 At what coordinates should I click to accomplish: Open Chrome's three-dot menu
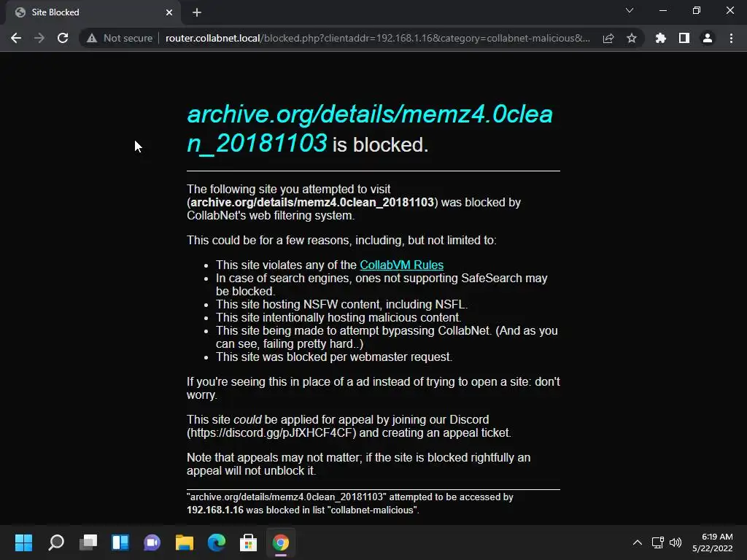[x=731, y=38]
